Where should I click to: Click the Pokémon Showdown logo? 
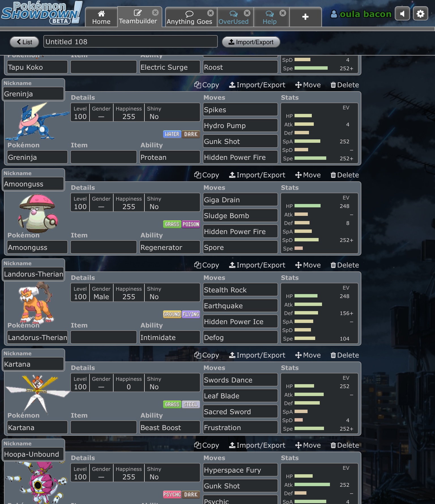coord(42,13)
